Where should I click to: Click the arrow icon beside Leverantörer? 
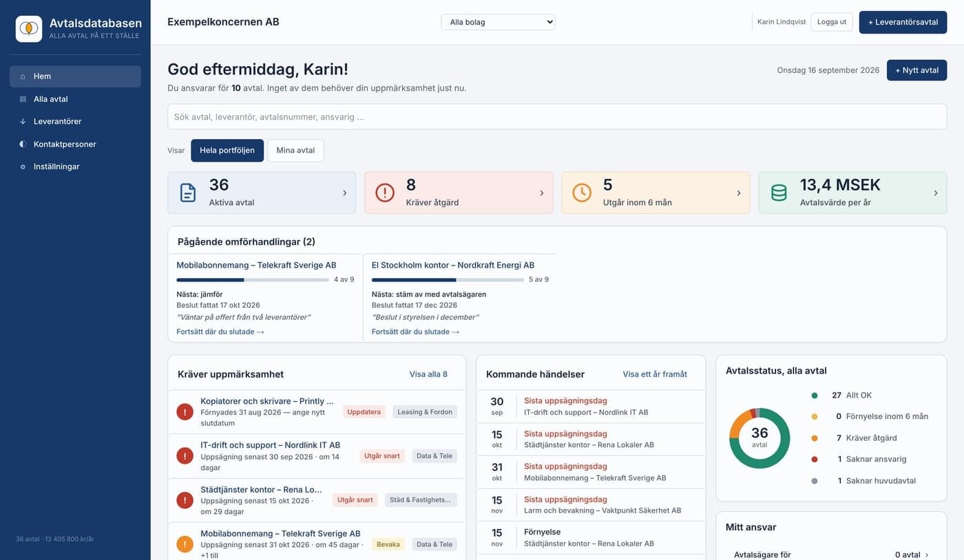pos(23,122)
